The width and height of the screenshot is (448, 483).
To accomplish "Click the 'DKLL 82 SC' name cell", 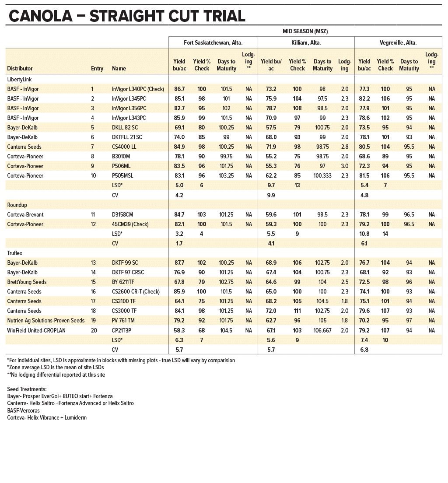I will 125,127.
